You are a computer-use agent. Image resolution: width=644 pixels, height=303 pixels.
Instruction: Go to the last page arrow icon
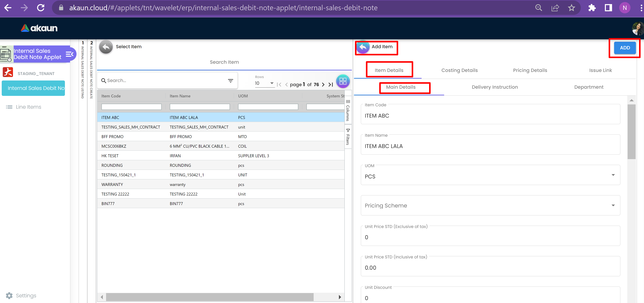331,85
